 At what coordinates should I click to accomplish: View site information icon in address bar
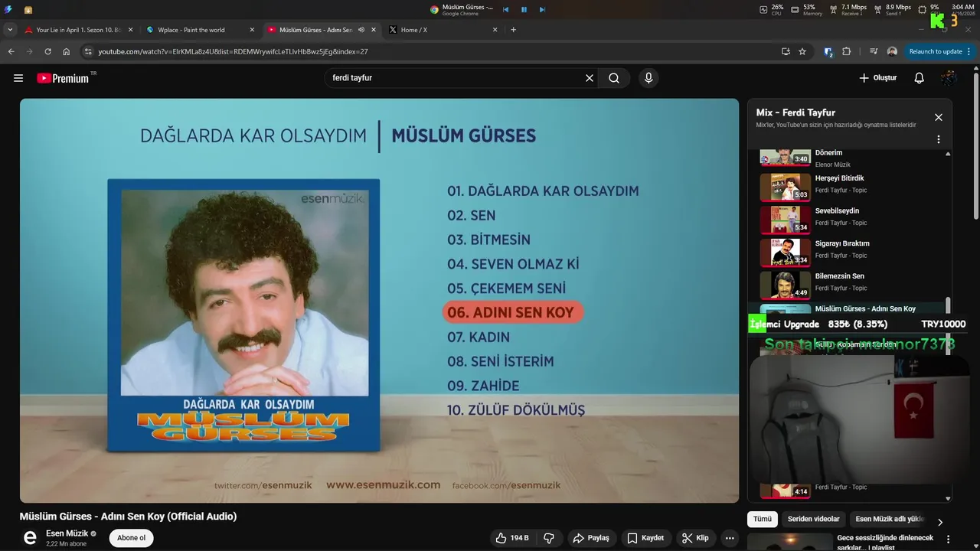[x=88, y=51]
